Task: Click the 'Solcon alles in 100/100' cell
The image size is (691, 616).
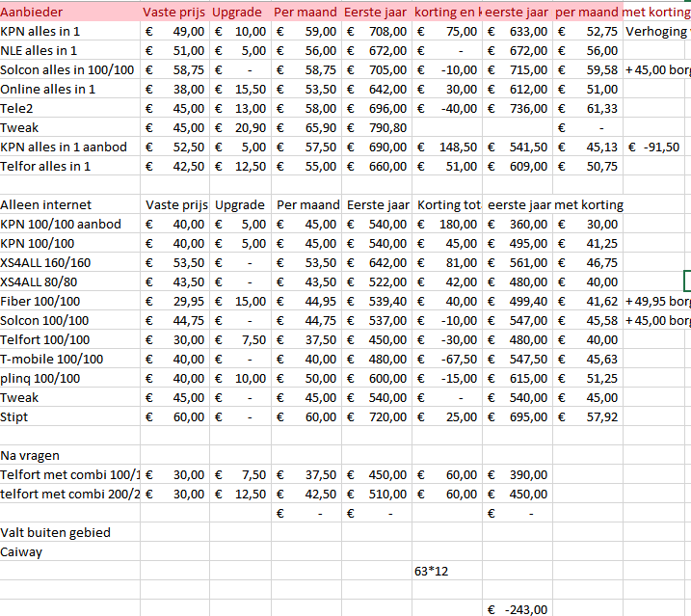Action: click(x=70, y=69)
